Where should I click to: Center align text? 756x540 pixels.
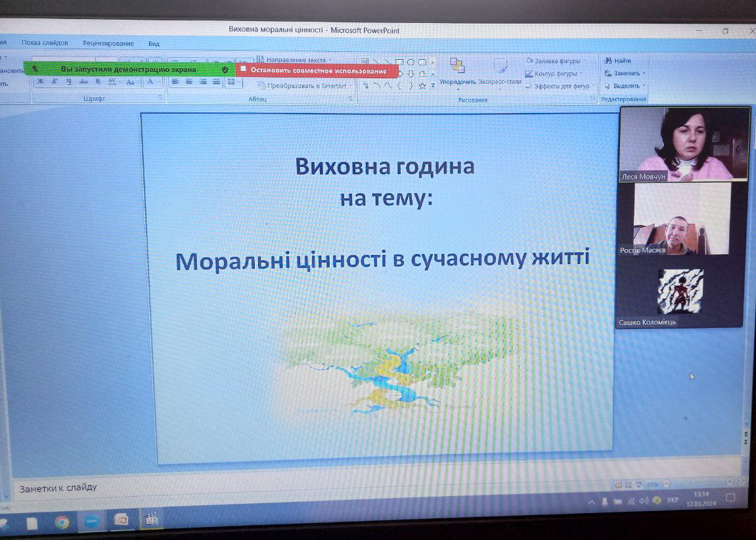click(x=189, y=82)
